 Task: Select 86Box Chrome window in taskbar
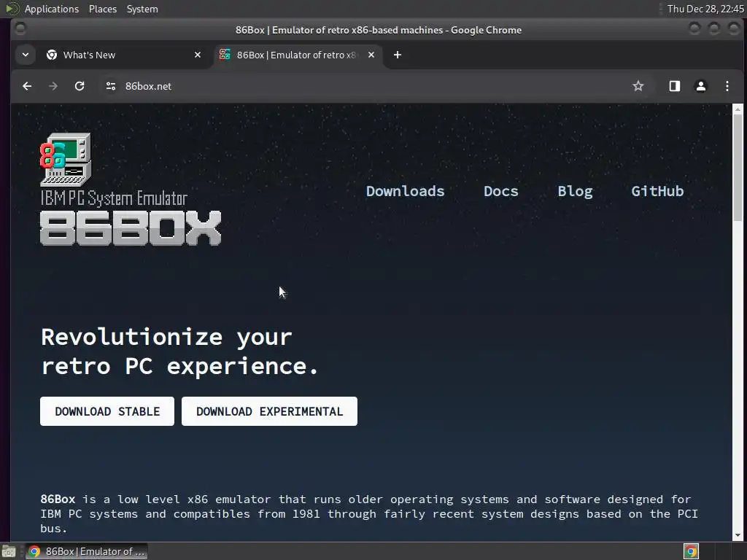point(87,551)
